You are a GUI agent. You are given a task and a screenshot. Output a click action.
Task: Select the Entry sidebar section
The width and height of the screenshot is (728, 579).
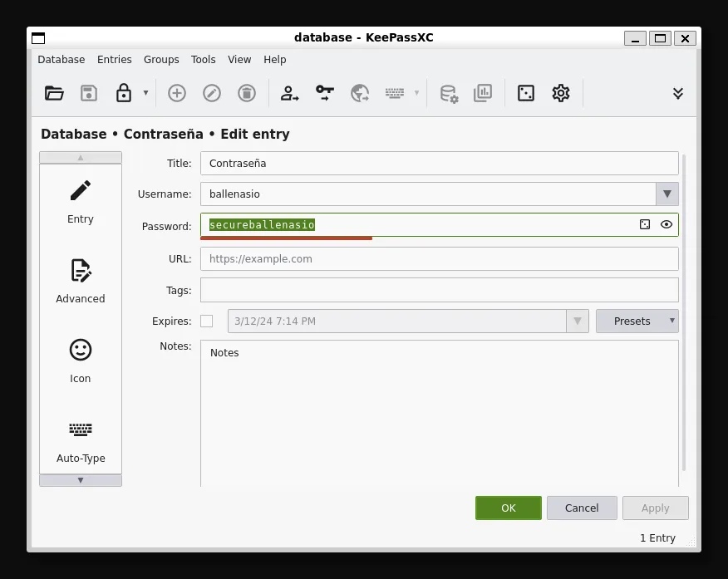click(x=81, y=203)
